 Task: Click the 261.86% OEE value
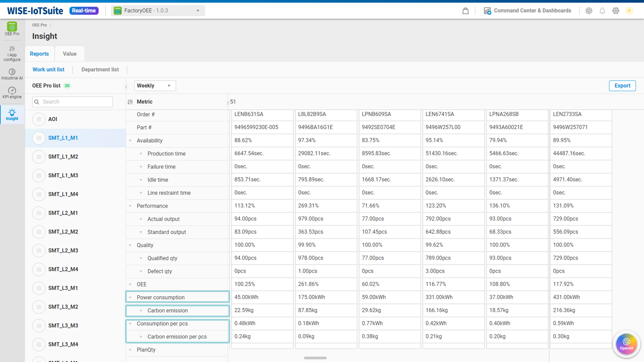(326, 284)
